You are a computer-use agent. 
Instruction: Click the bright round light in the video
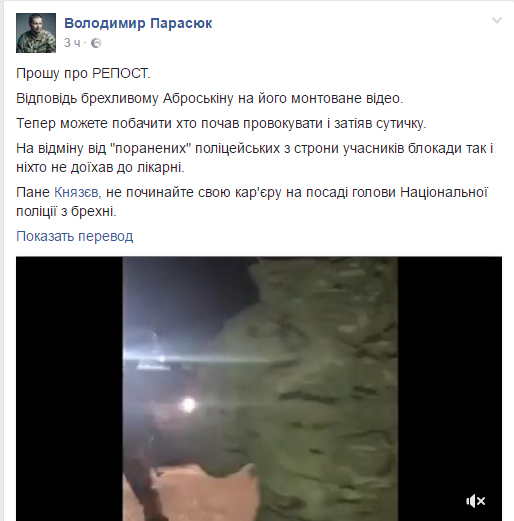[189, 404]
